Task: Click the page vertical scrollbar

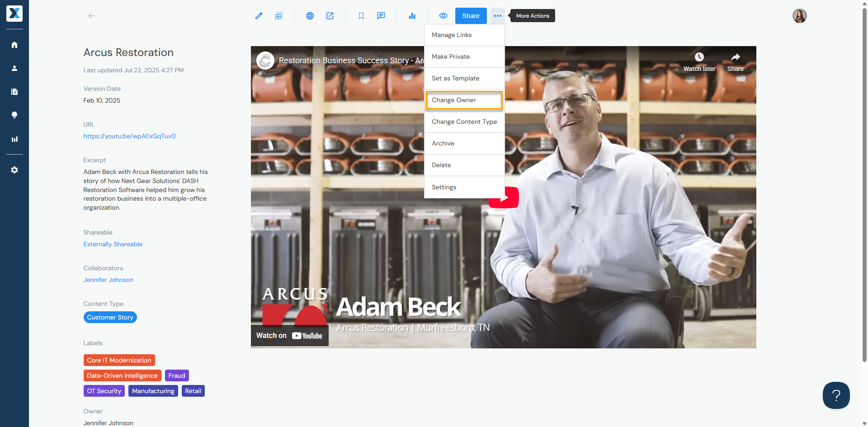Action: pyautogui.click(x=865, y=185)
